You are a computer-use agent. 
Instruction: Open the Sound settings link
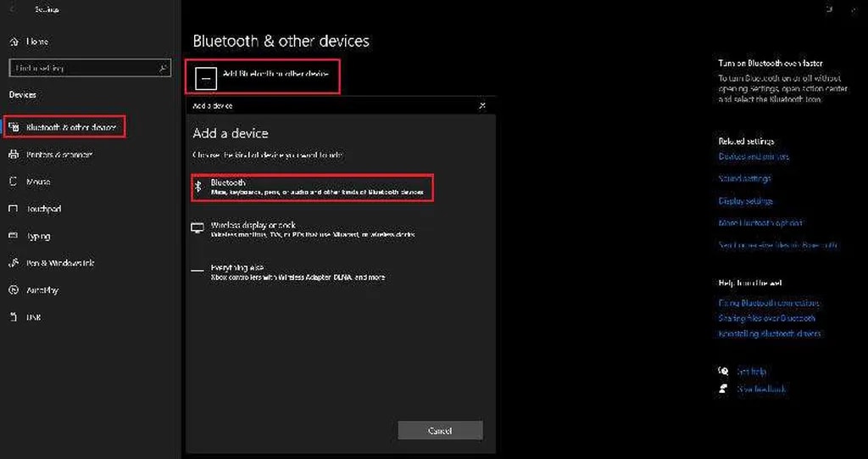coord(744,179)
